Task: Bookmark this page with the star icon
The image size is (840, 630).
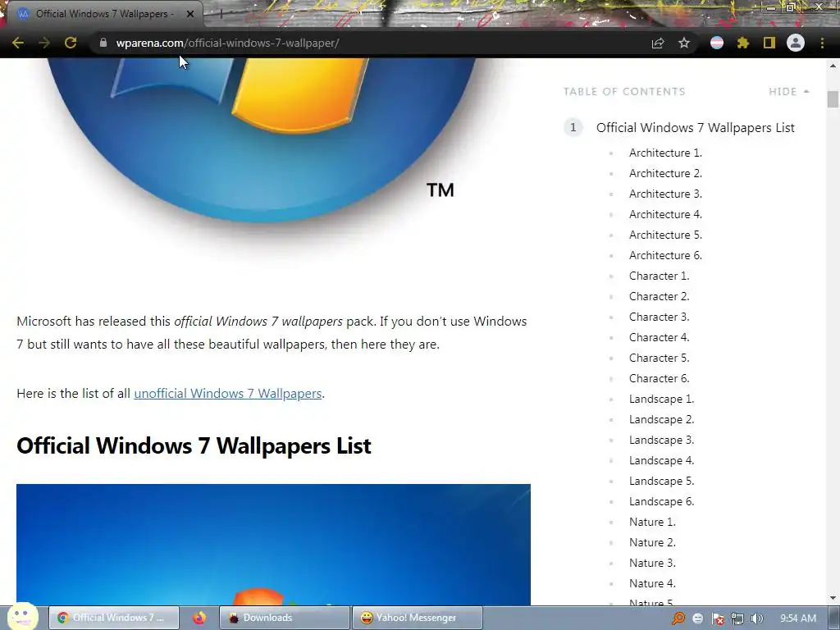Action: tap(684, 43)
